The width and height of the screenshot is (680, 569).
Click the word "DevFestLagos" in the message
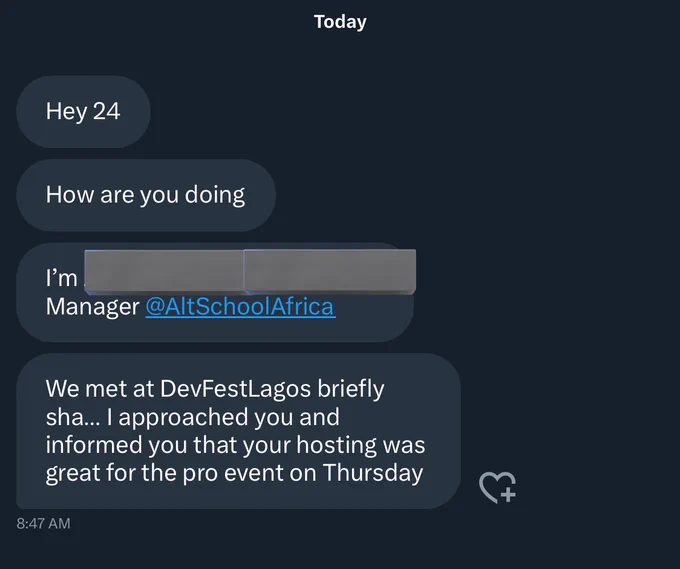coord(235,388)
